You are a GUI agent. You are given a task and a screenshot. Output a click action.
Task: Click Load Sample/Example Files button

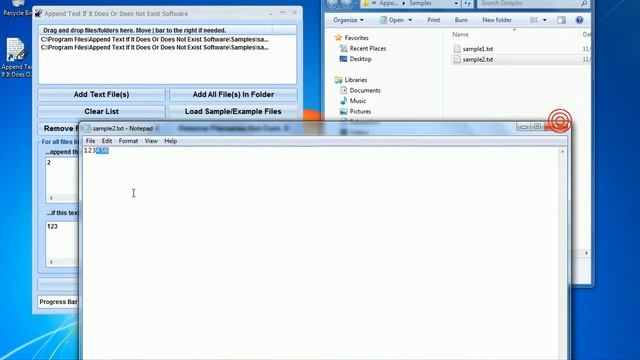[x=233, y=111]
